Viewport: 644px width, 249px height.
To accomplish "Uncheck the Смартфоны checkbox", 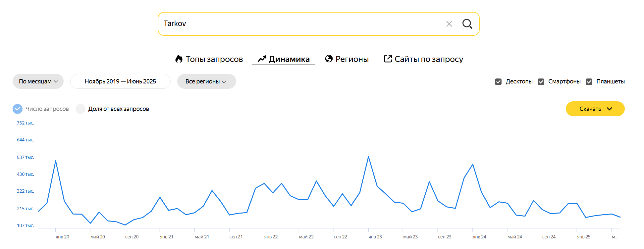I will pyautogui.click(x=541, y=82).
